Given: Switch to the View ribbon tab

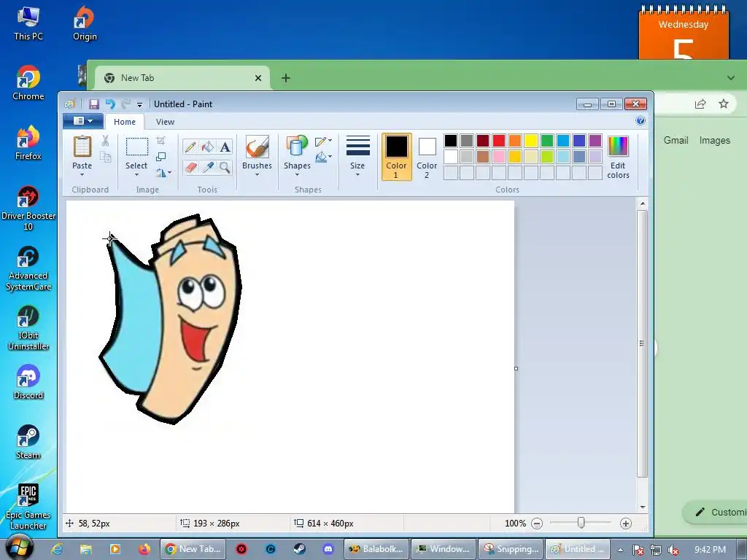Looking at the screenshot, I should pos(165,122).
